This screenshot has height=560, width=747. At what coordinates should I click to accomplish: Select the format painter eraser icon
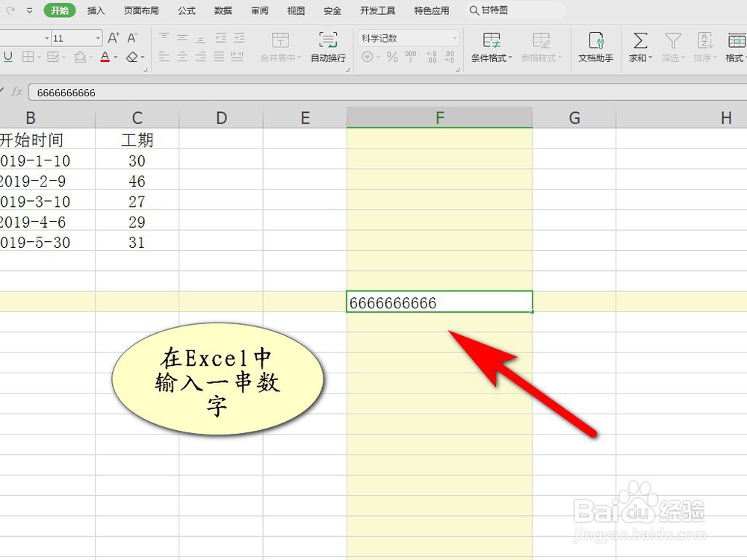[x=132, y=57]
